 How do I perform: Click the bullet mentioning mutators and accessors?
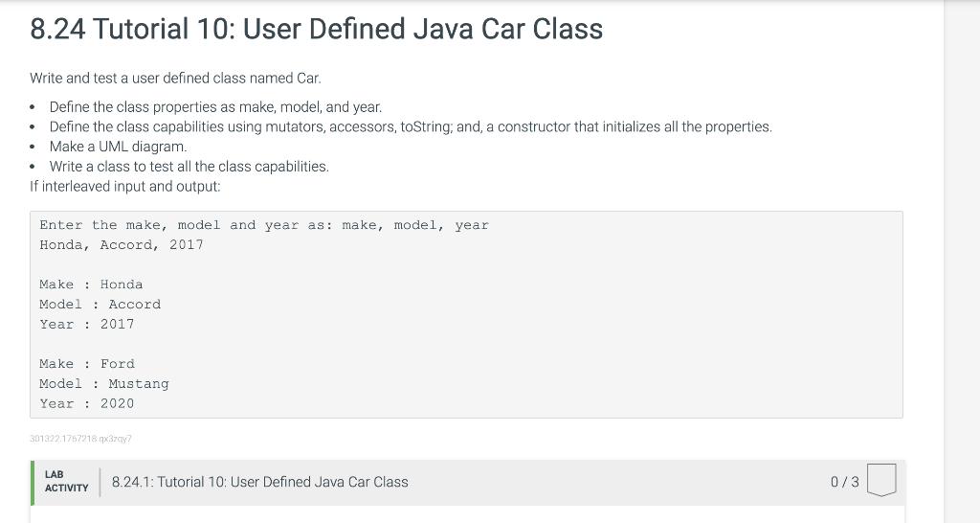click(410, 126)
